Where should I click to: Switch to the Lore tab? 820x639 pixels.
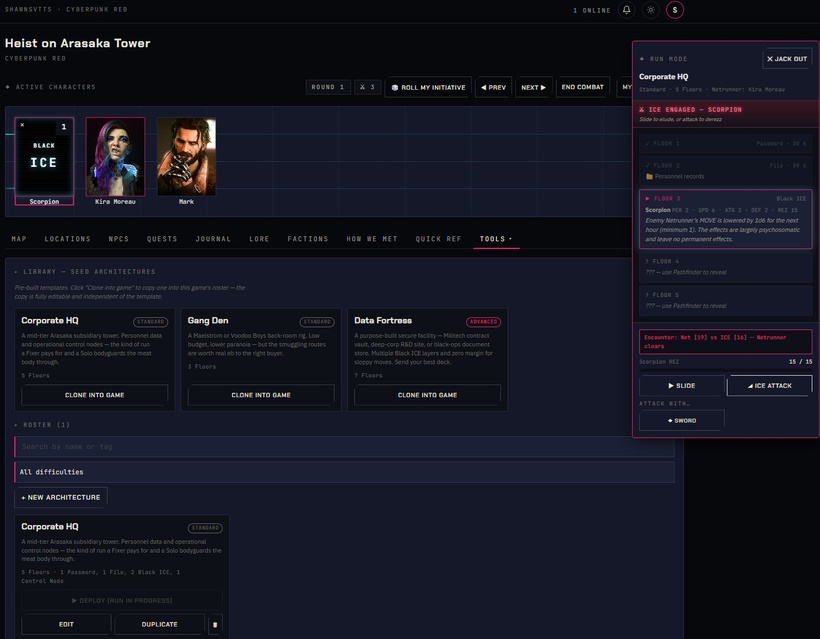259,239
